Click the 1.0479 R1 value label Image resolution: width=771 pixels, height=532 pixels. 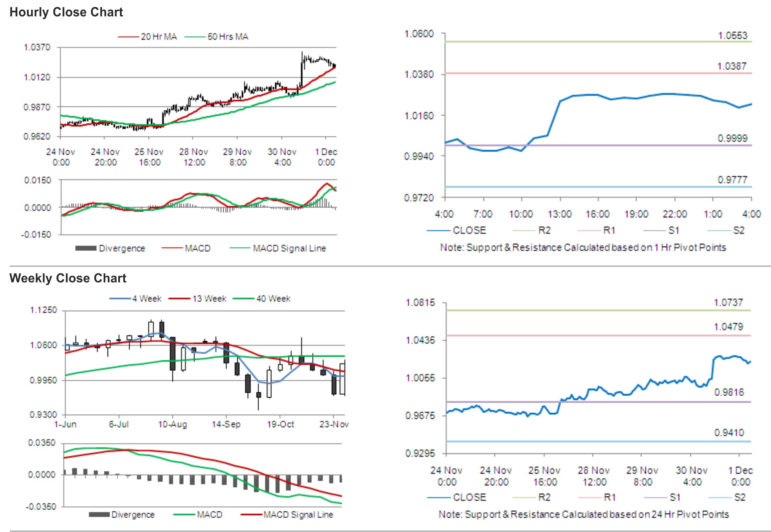(728, 326)
